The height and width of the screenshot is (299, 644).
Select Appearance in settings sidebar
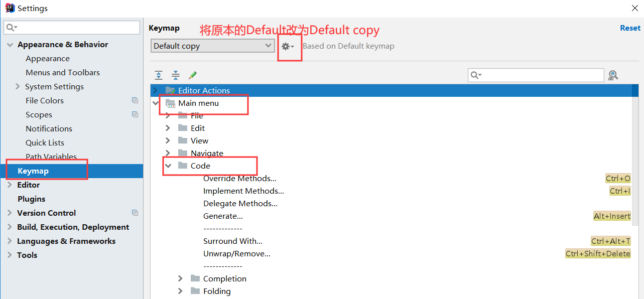click(x=48, y=59)
